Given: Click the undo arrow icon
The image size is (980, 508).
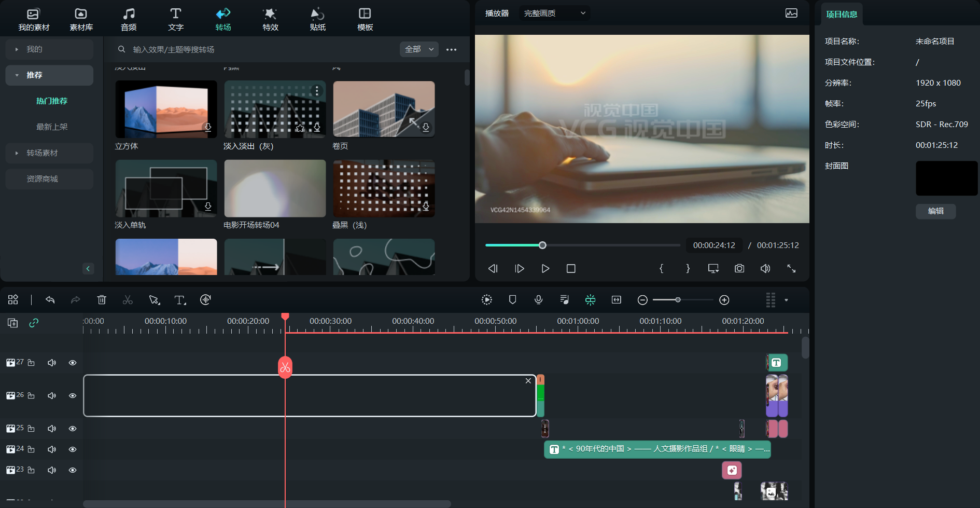Looking at the screenshot, I should pyautogui.click(x=50, y=300).
